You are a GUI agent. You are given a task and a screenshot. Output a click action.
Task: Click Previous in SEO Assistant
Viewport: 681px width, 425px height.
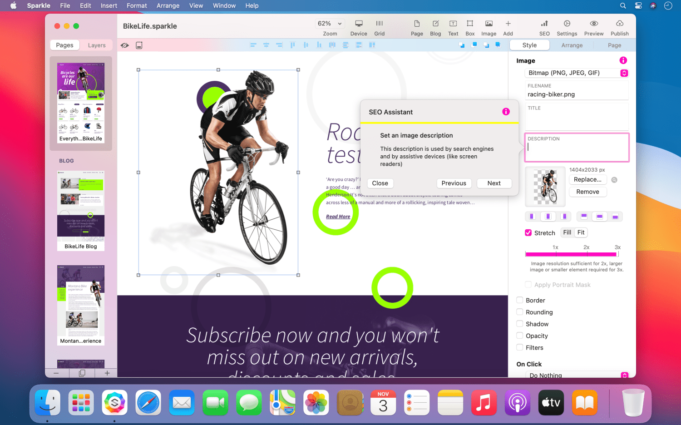tap(454, 183)
